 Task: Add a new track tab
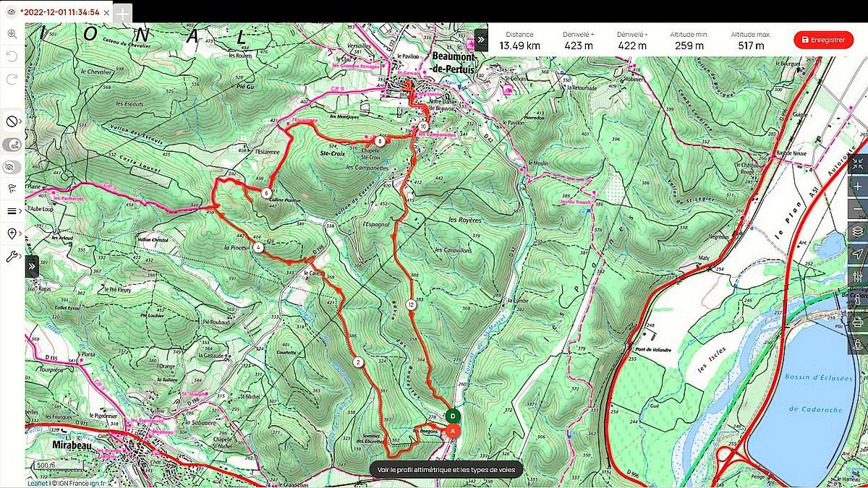click(123, 13)
